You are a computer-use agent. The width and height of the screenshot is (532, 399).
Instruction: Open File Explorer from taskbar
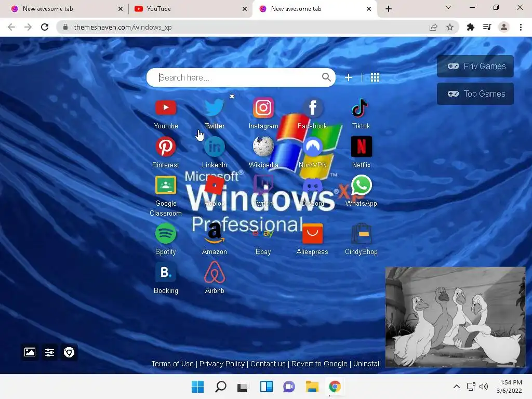coord(312,387)
